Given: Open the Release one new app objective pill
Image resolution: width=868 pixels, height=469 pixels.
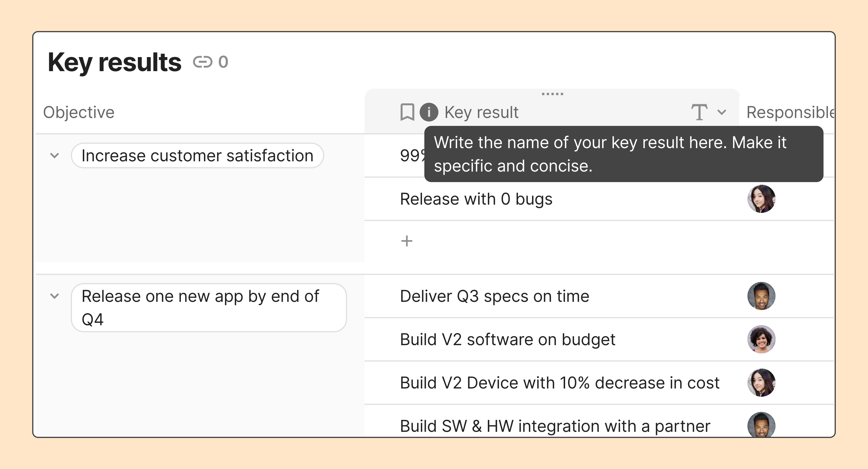Looking at the screenshot, I should click(x=209, y=307).
